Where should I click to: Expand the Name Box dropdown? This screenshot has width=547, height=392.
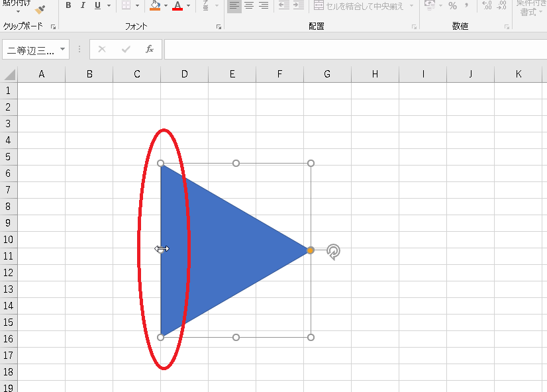point(62,49)
